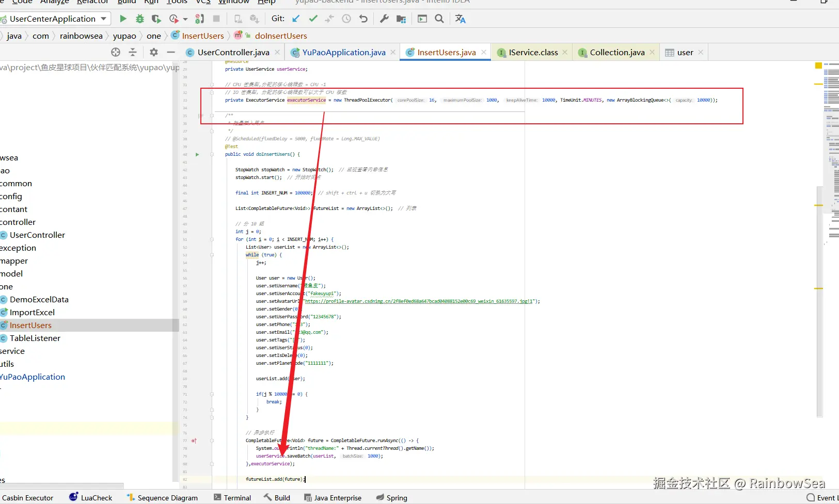839x504 pixels.
Task: Click the run anything window icon
Action: pyautogui.click(x=422, y=19)
